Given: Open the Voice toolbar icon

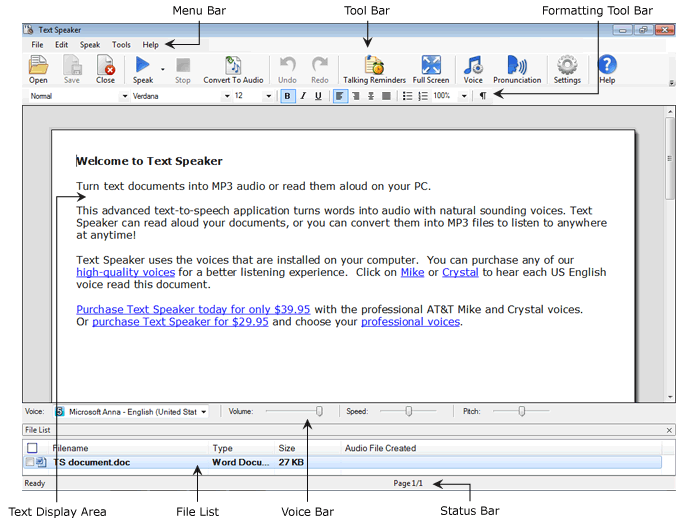Looking at the screenshot, I should tap(473, 68).
